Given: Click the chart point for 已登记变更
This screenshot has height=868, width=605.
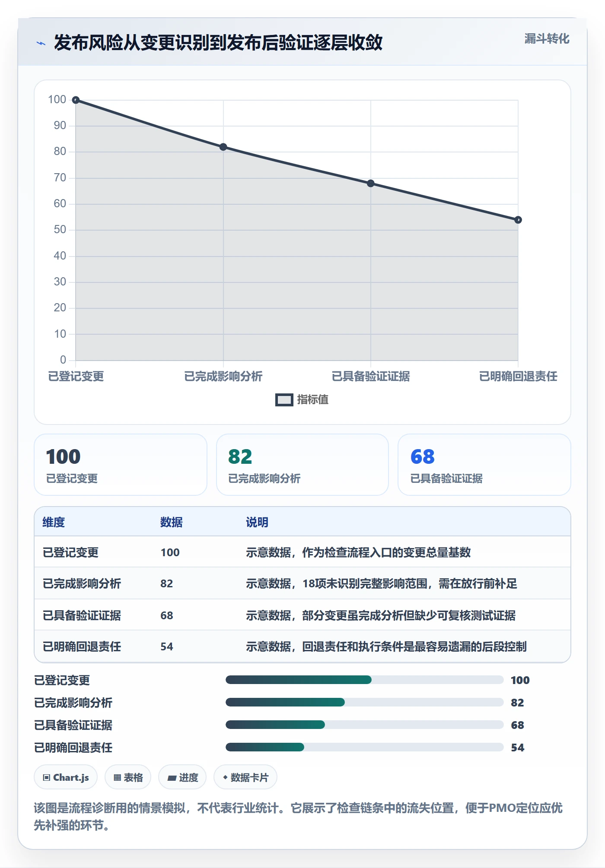Looking at the screenshot, I should [x=76, y=100].
